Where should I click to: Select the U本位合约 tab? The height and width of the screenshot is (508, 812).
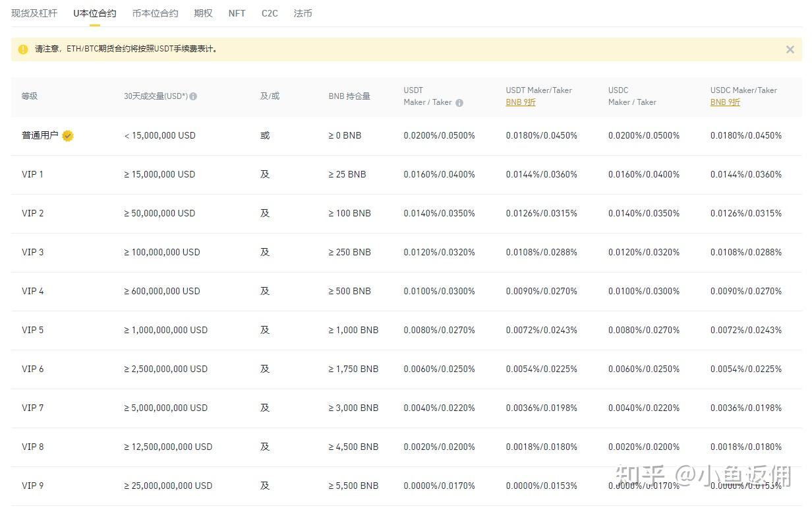(x=95, y=13)
